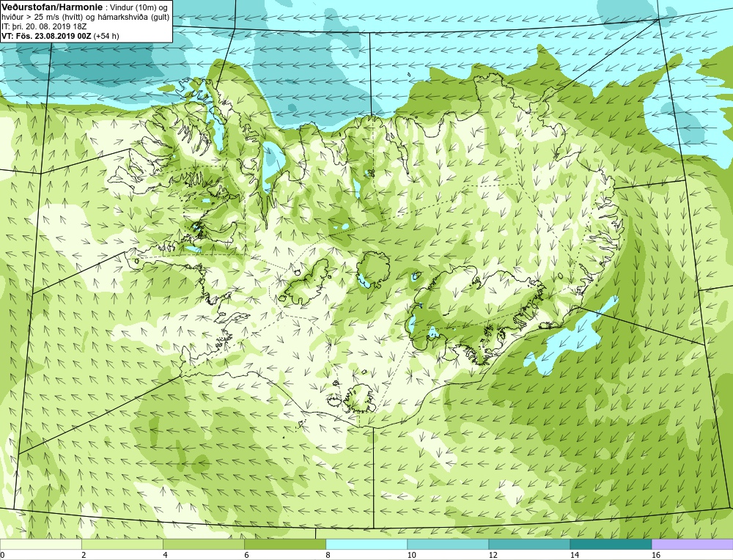
Task: Click the '(+54 h)' forecast offset text
Action: 106,36
